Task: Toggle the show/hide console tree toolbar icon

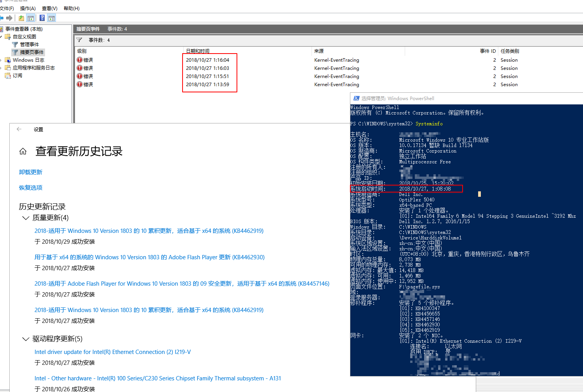Action: click(x=31, y=18)
